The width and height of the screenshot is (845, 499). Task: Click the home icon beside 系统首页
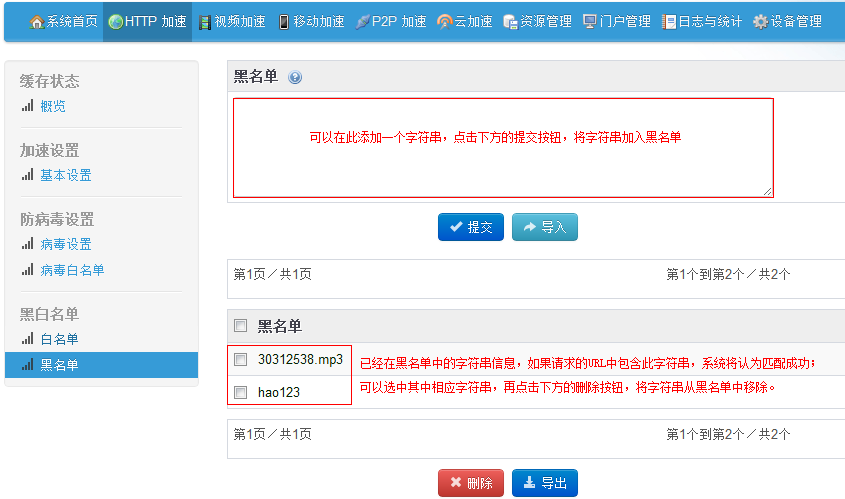pos(37,22)
